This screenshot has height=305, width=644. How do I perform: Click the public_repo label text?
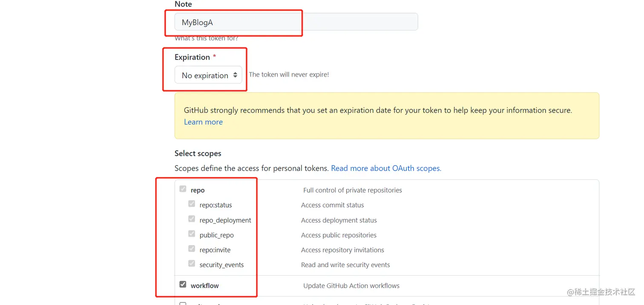pyautogui.click(x=216, y=235)
